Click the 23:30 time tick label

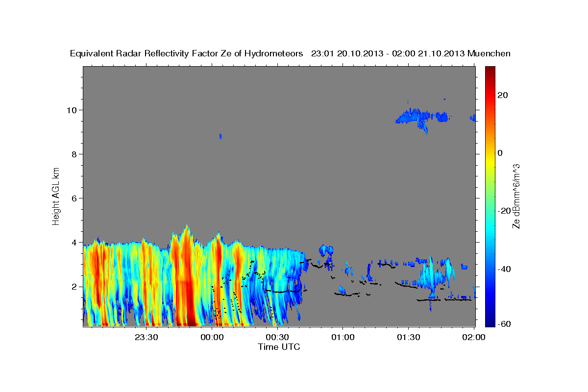tap(146, 338)
